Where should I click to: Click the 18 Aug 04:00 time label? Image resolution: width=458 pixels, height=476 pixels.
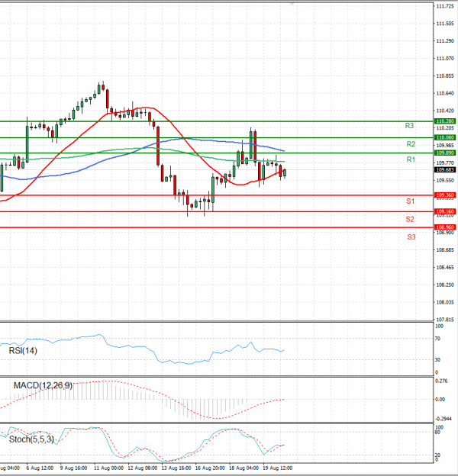244,468
